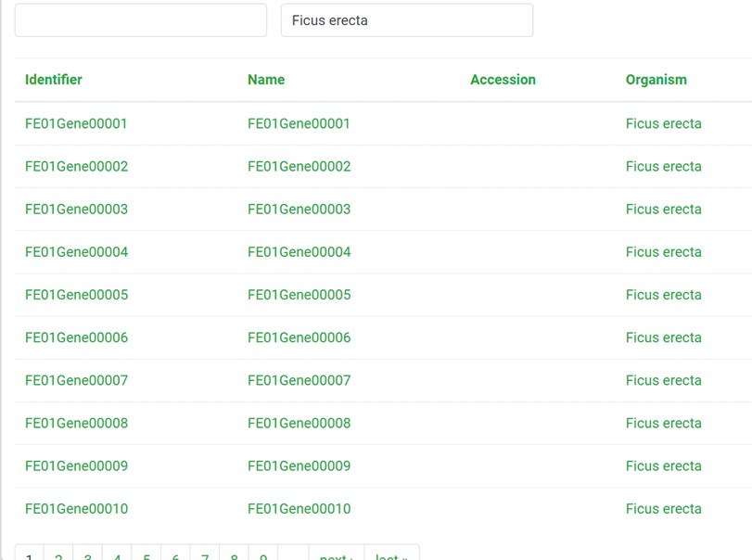Screen dimensions: 752x560
Task: Open identifier link FE01Gene00010
Action: (x=76, y=508)
